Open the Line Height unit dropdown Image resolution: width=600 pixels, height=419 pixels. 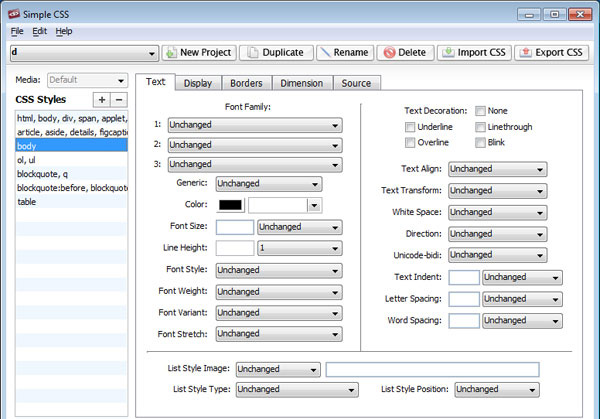(300, 248)
